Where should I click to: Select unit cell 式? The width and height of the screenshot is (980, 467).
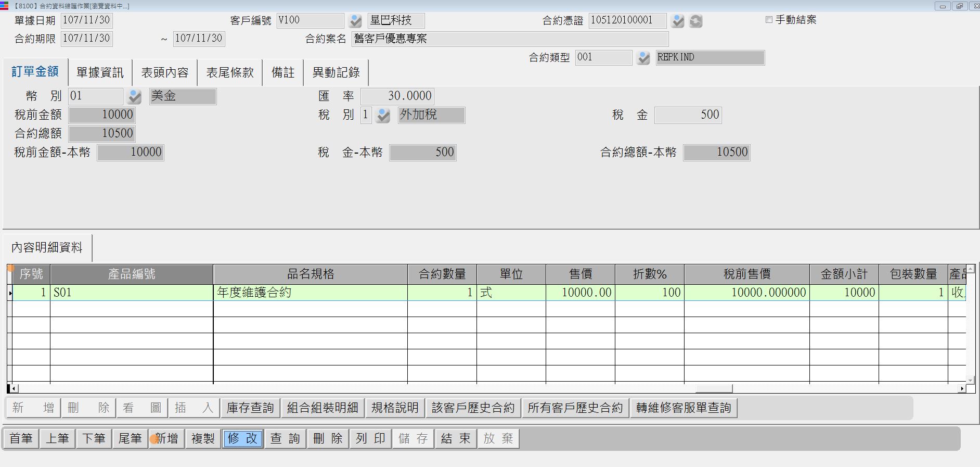(x=511, y=293)
